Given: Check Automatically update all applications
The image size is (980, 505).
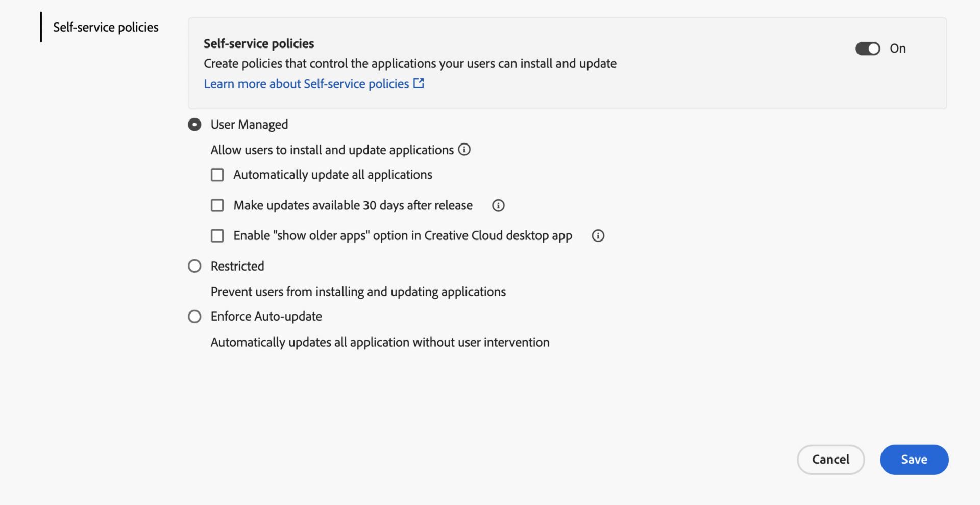Looking at the screenshot, I should pyautogui.click(x=217, y=175).
